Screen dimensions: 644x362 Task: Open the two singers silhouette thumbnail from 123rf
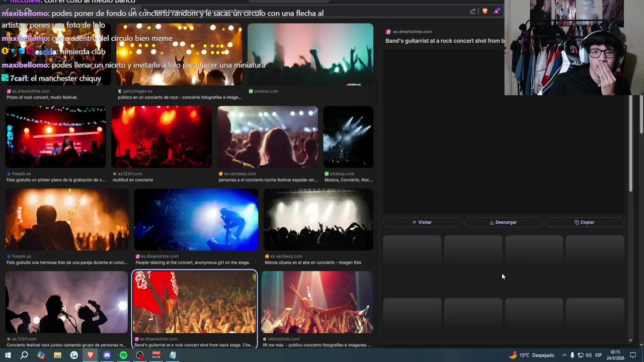click(66, 302)
